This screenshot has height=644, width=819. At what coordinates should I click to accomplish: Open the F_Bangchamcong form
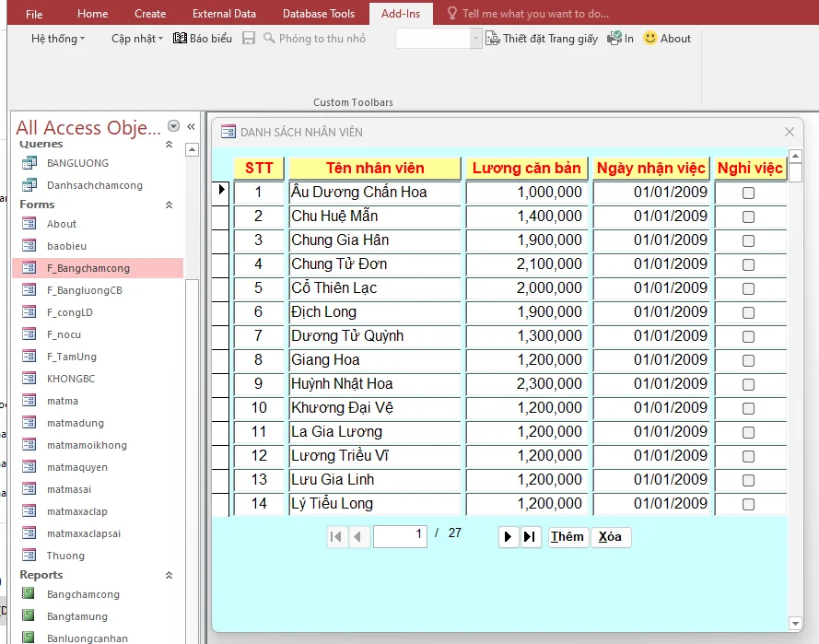click(88, 268)
